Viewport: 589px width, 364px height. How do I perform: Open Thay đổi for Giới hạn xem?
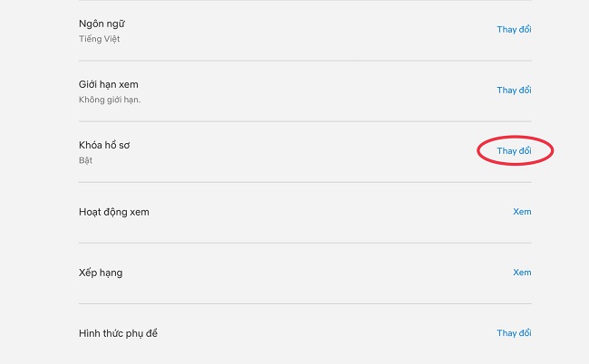click(x=514, y=91)
